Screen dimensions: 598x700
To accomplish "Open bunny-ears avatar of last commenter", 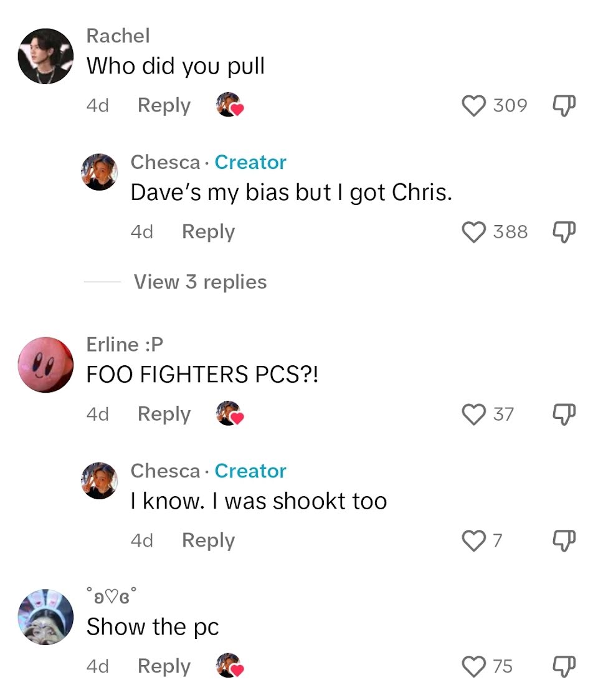I will (x=45, y=617).
